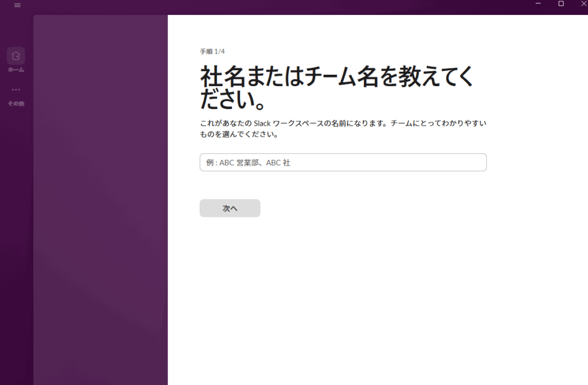Click the word Slack in the description
This screenshot has width=588, height=385.
[262, 124]
